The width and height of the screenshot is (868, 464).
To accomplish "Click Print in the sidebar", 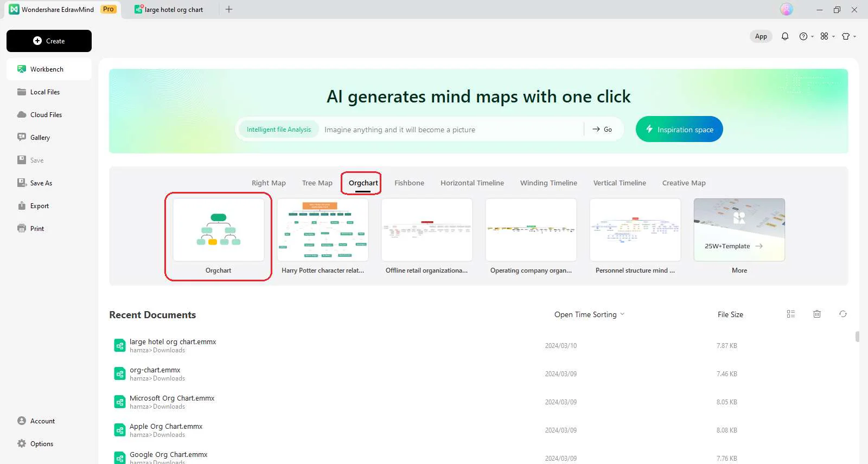I will tap(49, 229).
